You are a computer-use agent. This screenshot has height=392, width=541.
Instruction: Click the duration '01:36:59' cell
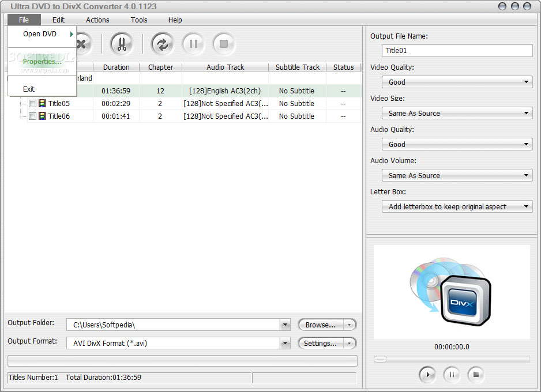click(116, 91)
